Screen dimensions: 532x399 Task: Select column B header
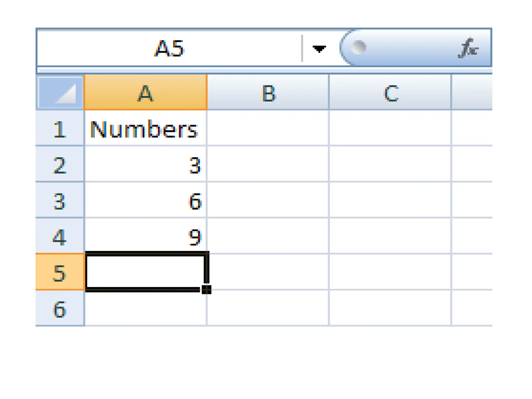point(268,92)
